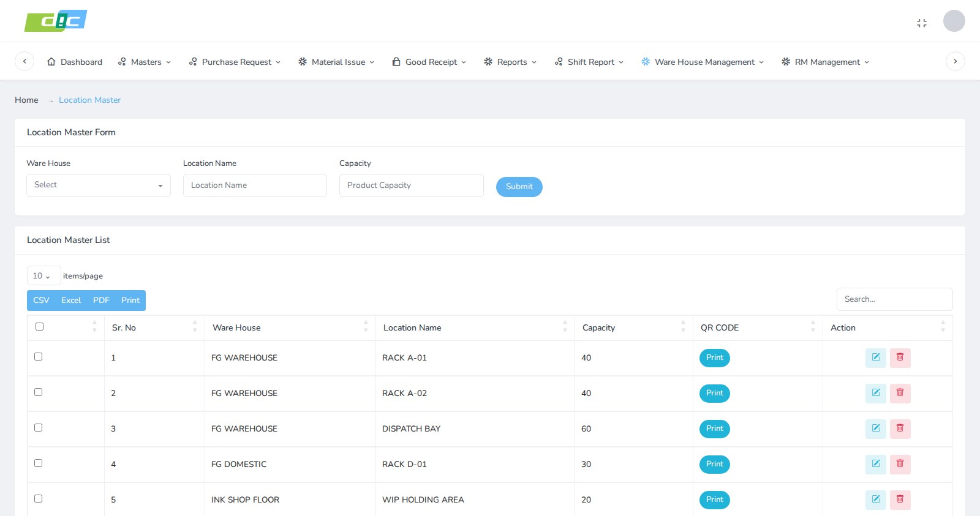Sort the table by the Location Name column

(x=475, y=327)
